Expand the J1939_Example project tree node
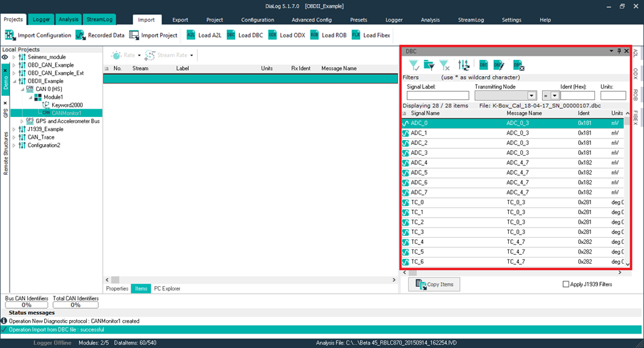Viewport: 644px width, 348px height. coord(14,129)
